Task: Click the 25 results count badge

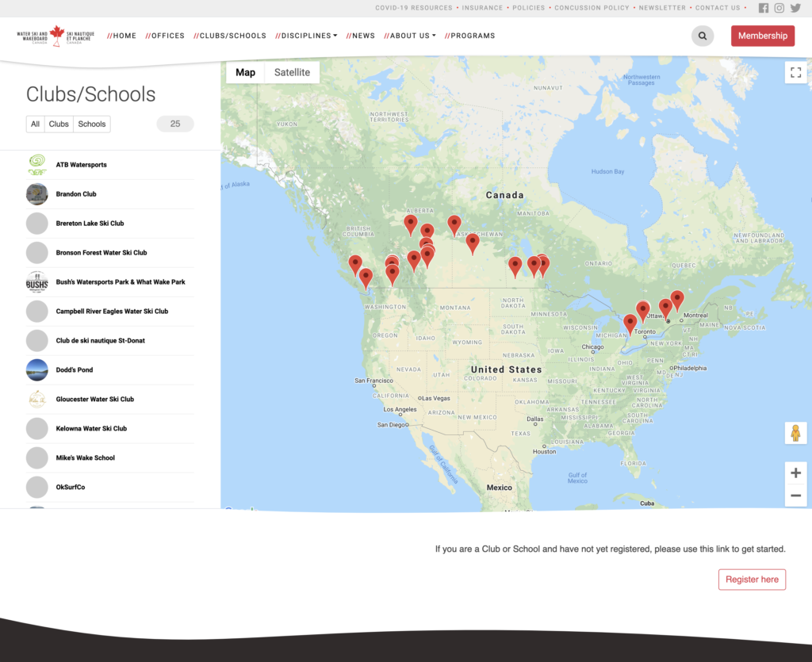Action: pyautogui.click(x=175, y=124)
